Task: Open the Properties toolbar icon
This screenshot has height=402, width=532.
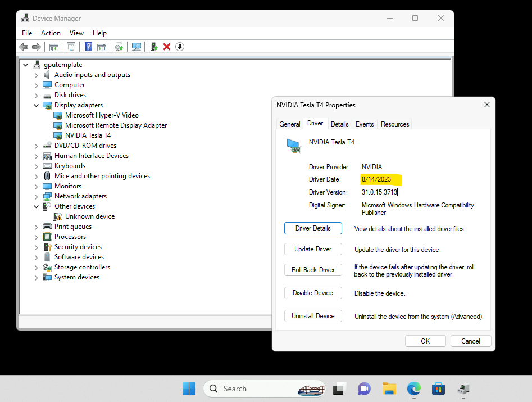Action: tap(71, 47)
